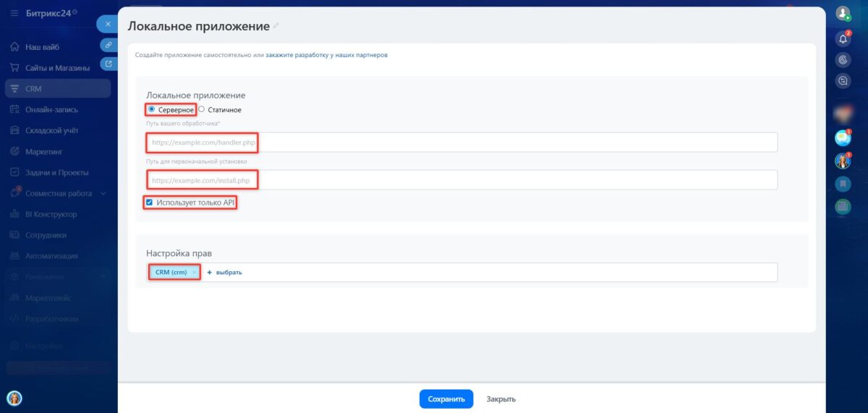
Task: Open the chat bubble with red badge
Action: tap(843, 137)
